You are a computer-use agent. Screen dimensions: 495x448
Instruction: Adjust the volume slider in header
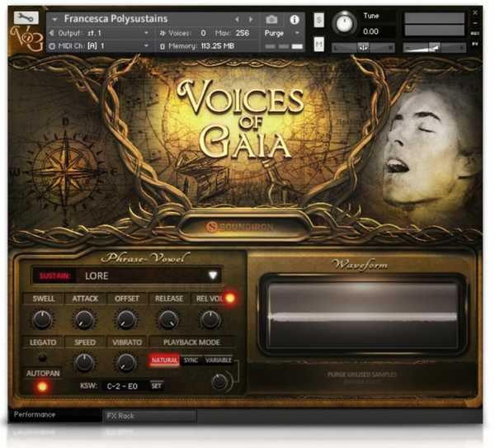pos(434,48)
